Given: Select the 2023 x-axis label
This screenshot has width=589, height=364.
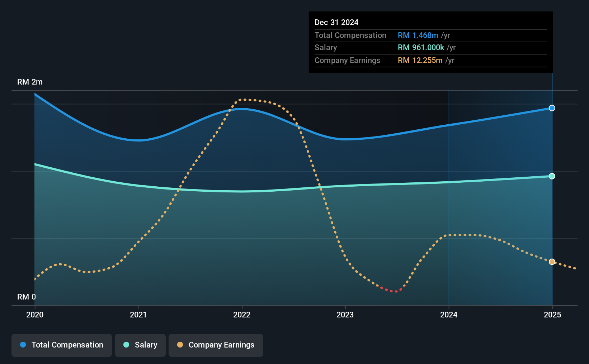Looking at the screenshot, I should click(x=345, y=315).
